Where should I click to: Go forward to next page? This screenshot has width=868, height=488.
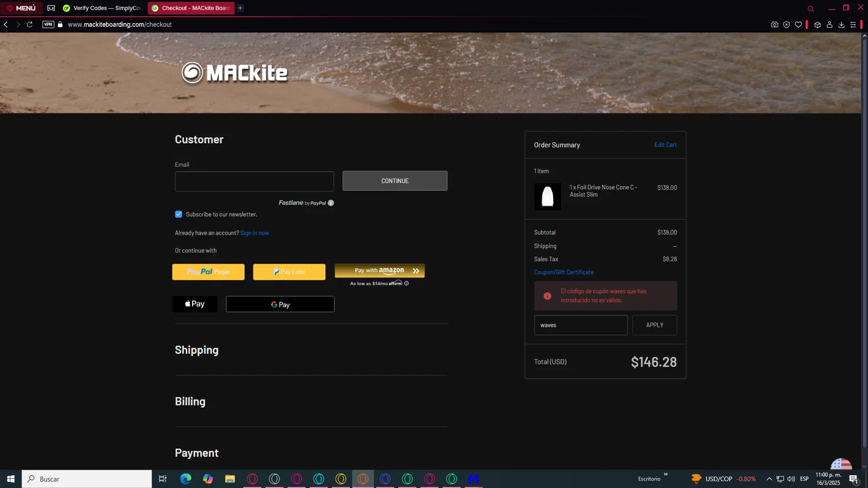click(x=18, y=24)
